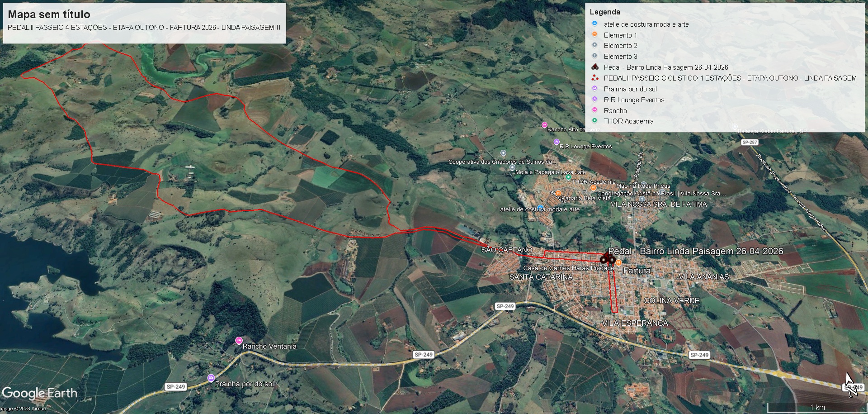Viewport: 868px width, 414px height.
Task: Click the purple R R Lounge Eventos pin
Action: pyautogui.click(x=557, y=142)
